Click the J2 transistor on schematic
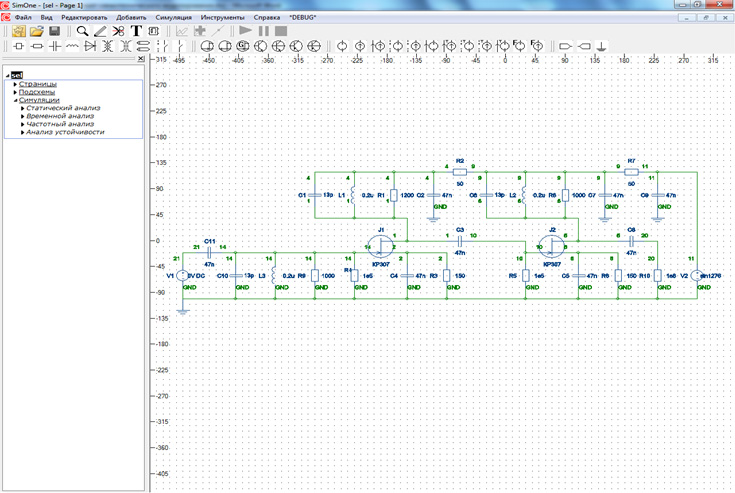Viewport: 735px width, 493px height. (552, 246)
